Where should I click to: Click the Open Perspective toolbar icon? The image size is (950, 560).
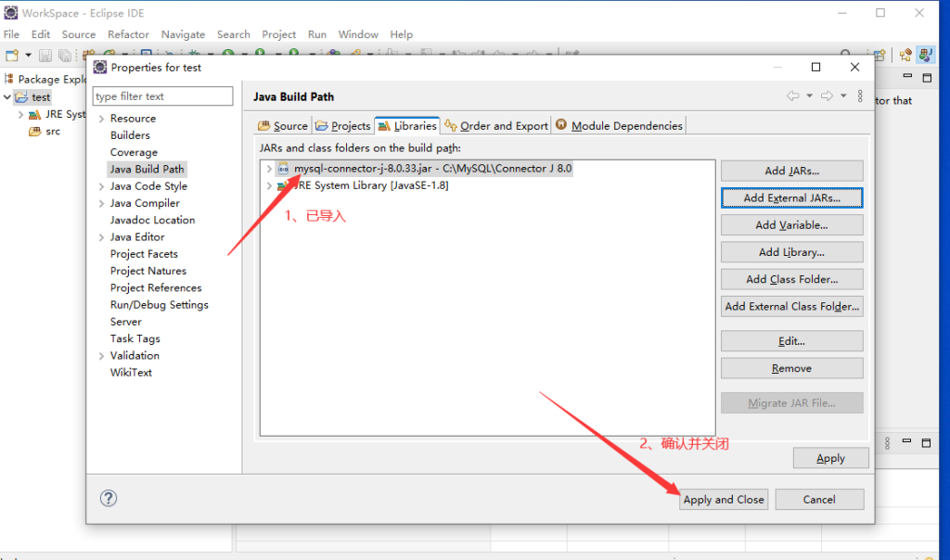[x=879, y=56]
